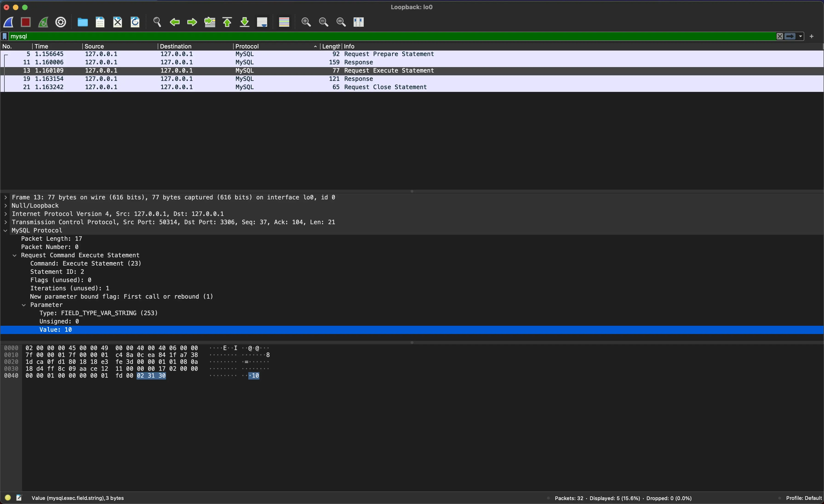
Task: Add a display filter button plus
Action: click(x=812, y=36)
